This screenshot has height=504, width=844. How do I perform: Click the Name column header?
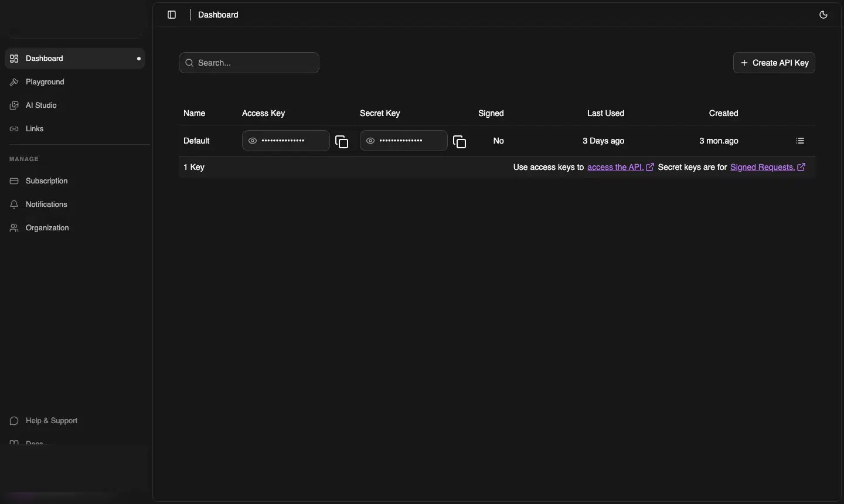point(195,113)
